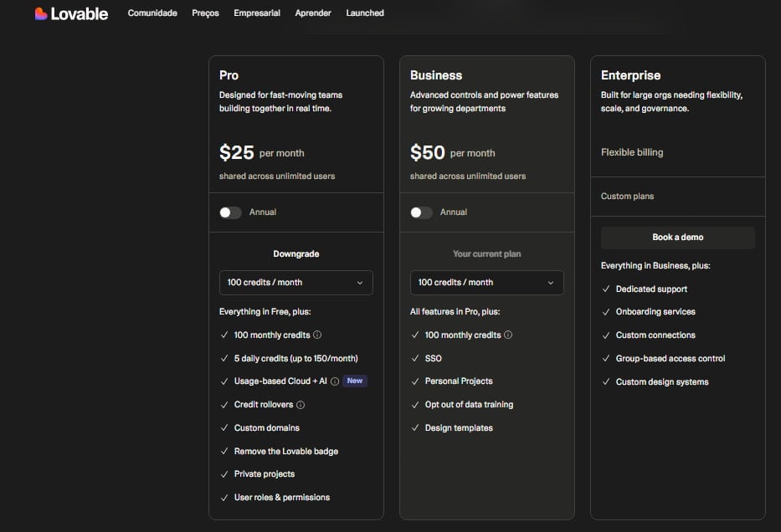
Task: Open the Comunidade menu item
Action: pos(152,13)
